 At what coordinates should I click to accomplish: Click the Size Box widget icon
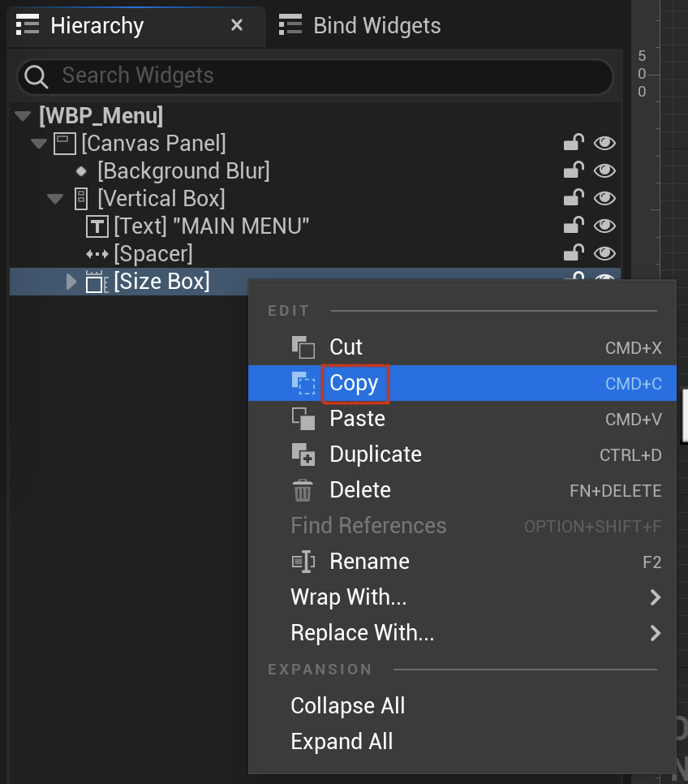click(97, 282)
